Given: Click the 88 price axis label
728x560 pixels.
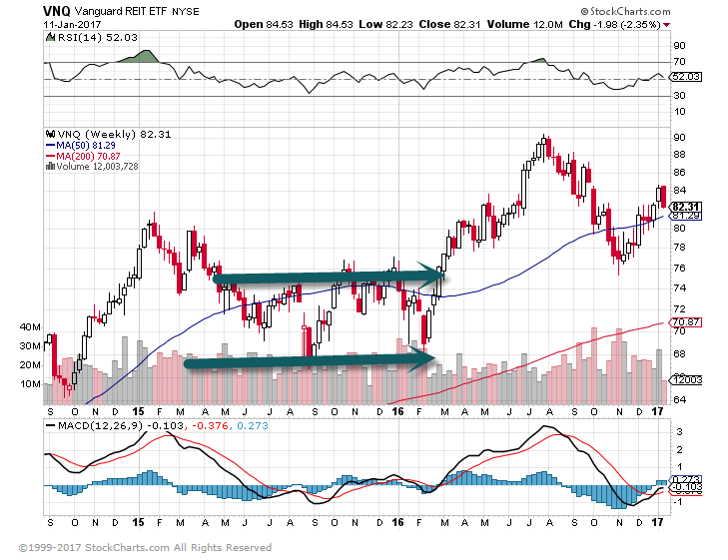Looking at the screenshot, I should [x=679, y=155].
